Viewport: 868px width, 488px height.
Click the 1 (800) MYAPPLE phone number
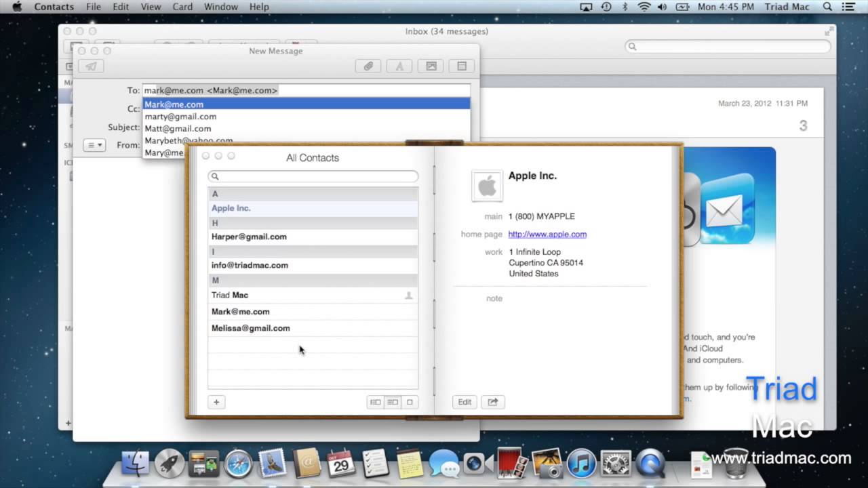(542, 216)
